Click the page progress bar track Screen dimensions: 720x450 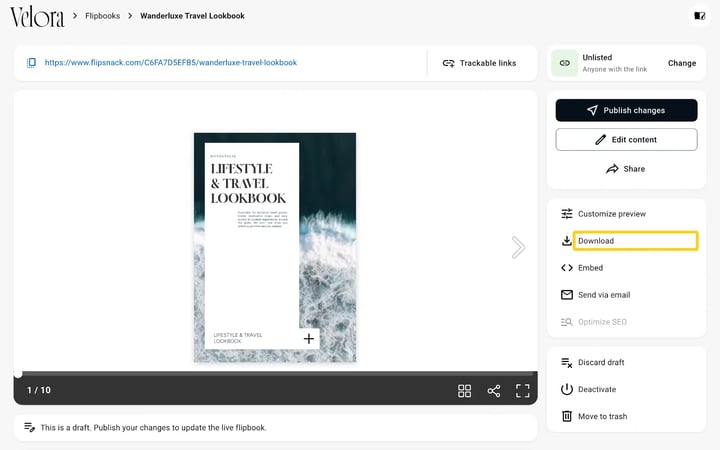276,374
